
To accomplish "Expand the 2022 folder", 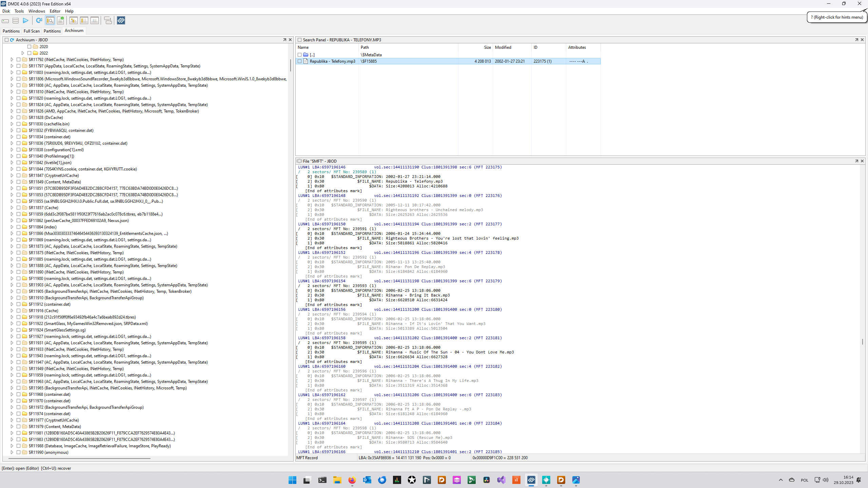I will click(23, 53).
